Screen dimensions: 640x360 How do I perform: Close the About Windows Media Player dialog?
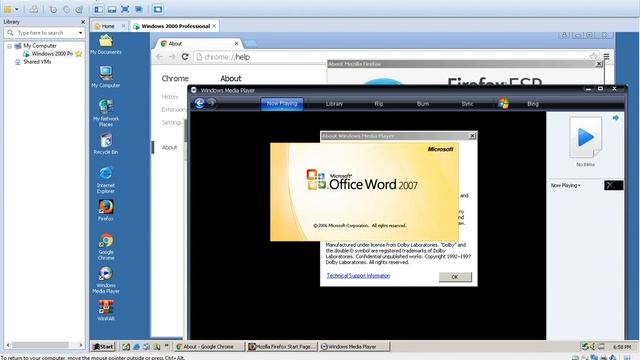(x=472, y=136)
